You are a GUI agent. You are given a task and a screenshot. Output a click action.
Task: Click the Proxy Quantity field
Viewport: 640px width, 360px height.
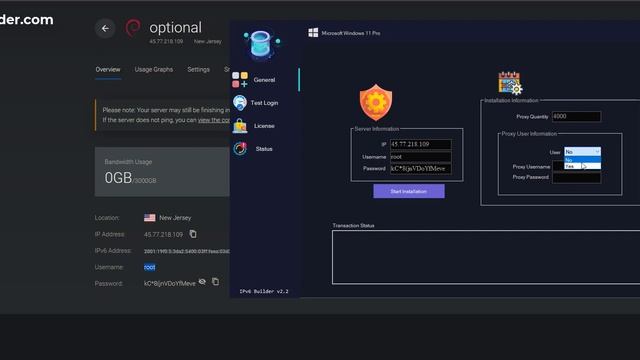click(x=576, y=116)
